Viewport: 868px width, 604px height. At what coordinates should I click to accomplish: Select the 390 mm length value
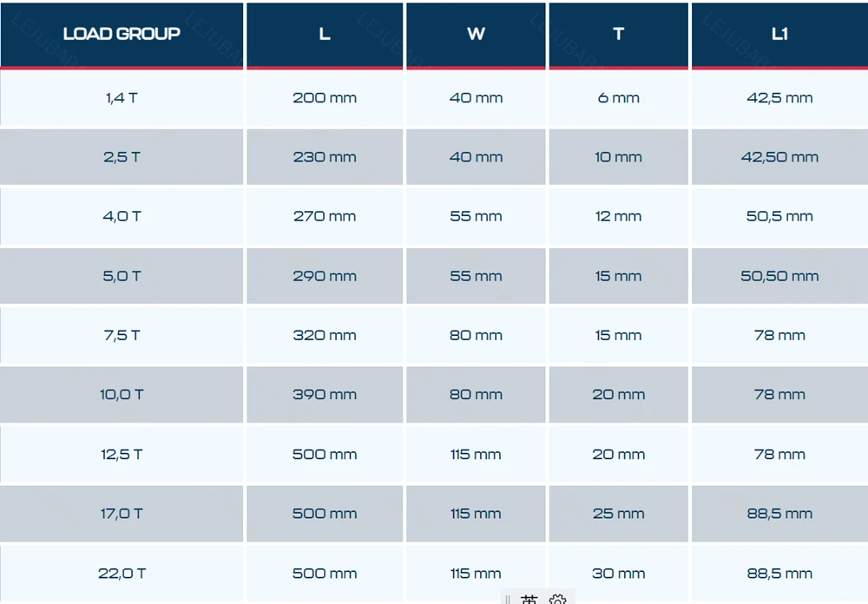(325, 395)
